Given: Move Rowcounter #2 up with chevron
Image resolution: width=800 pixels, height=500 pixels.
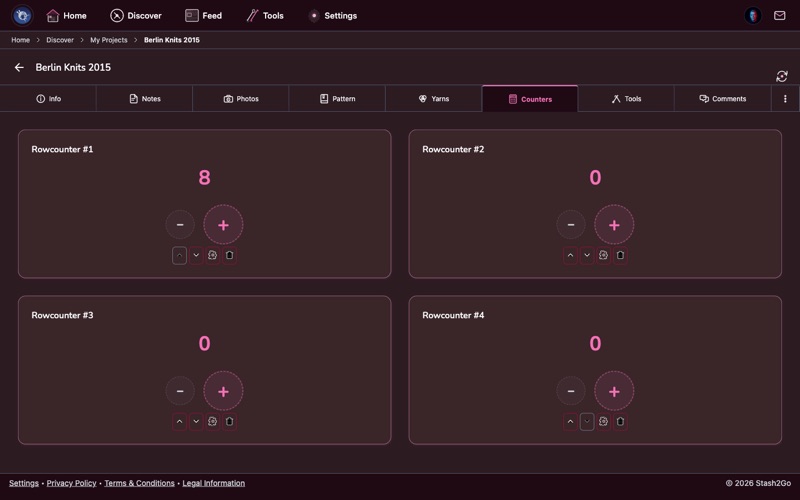Looking at the screenshot, I should click(570, 255).
